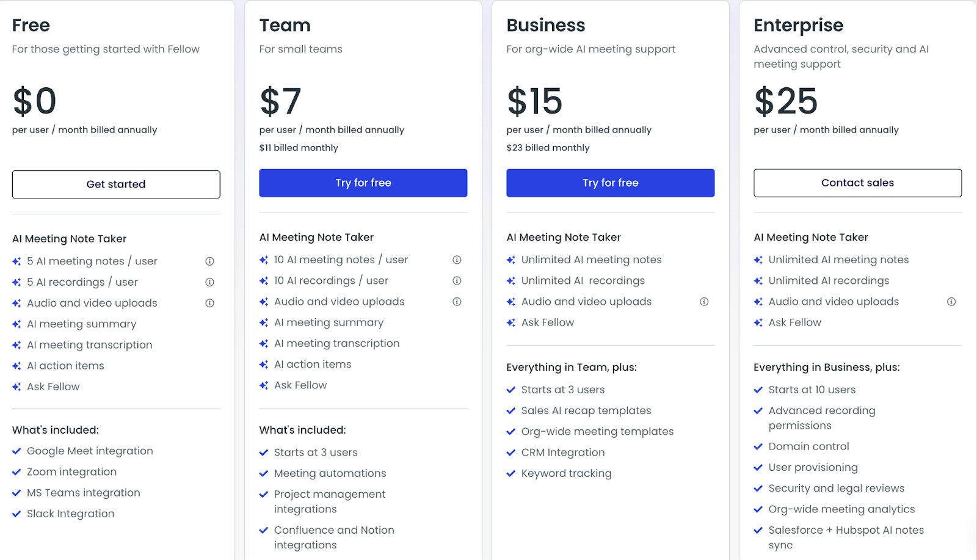Click checkmark beside Enterprise Domain control
977x560 pixels.
758,446
